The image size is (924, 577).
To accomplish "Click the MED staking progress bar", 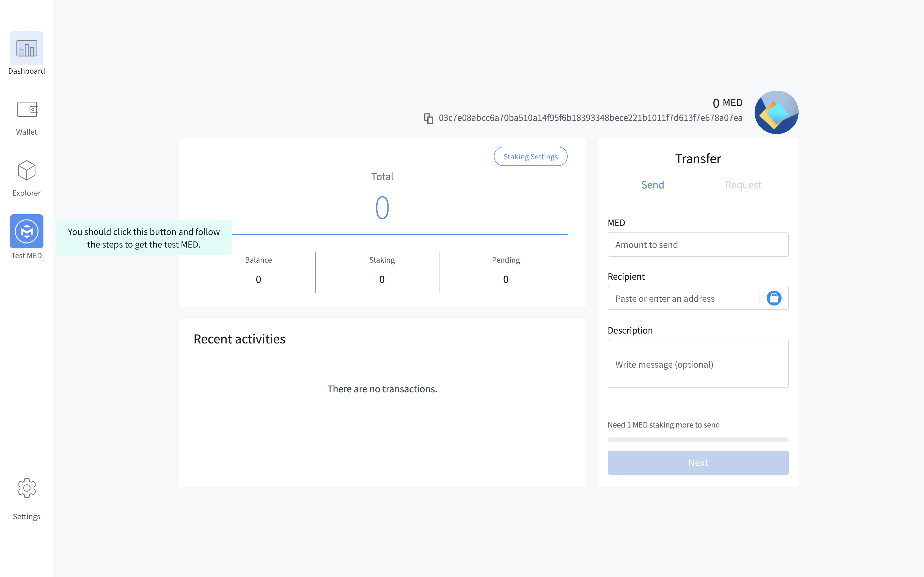I will pyautogui.click(x=698, y=440).
